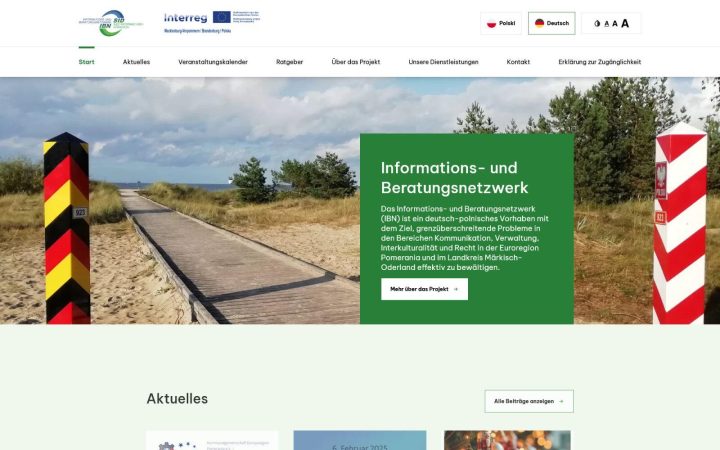Navigate to Über das Projekt
Image resolution: width=720 pixels, height=450 pixels.
(x=356, y=62)
